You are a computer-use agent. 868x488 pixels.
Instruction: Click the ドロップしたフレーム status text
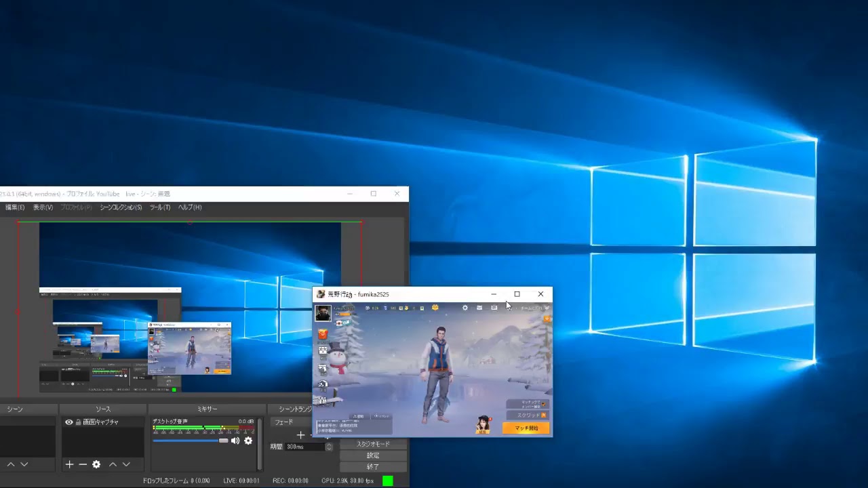176,481
